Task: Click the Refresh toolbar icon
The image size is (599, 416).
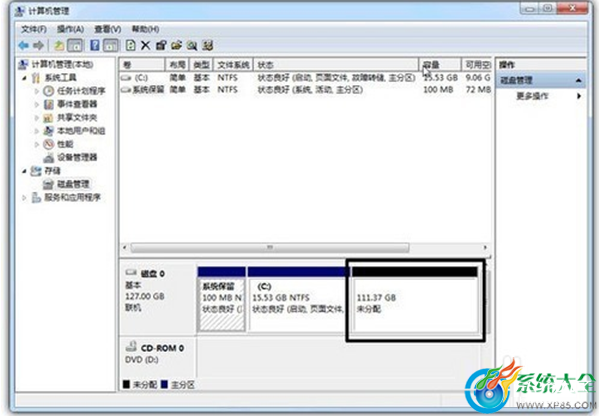Action: tap(131, 46)
